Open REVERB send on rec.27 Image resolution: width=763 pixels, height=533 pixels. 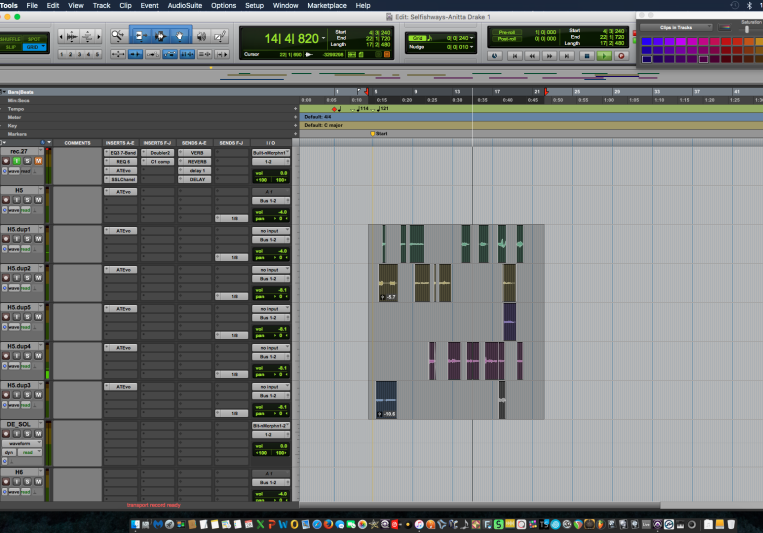click(x=195, y=162)
